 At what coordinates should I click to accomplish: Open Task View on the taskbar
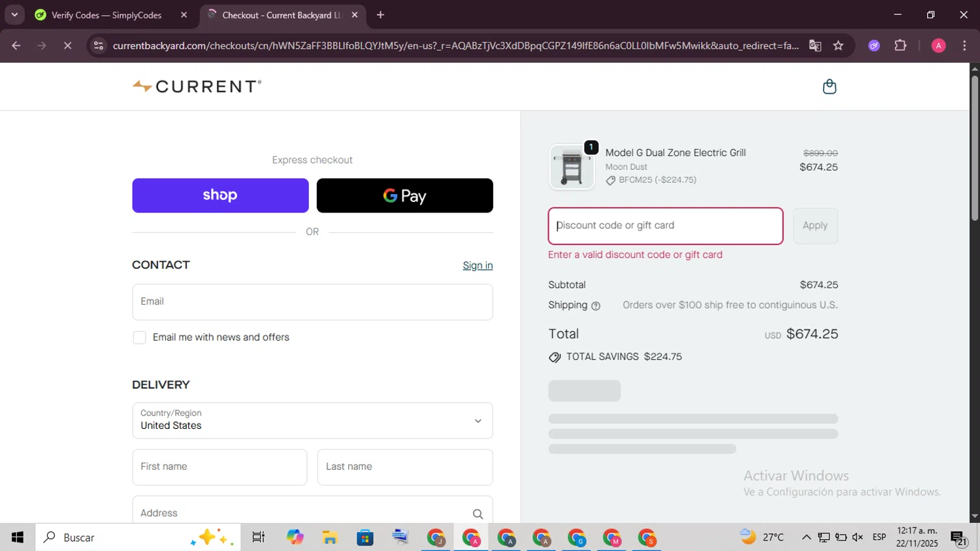(259, 537)
